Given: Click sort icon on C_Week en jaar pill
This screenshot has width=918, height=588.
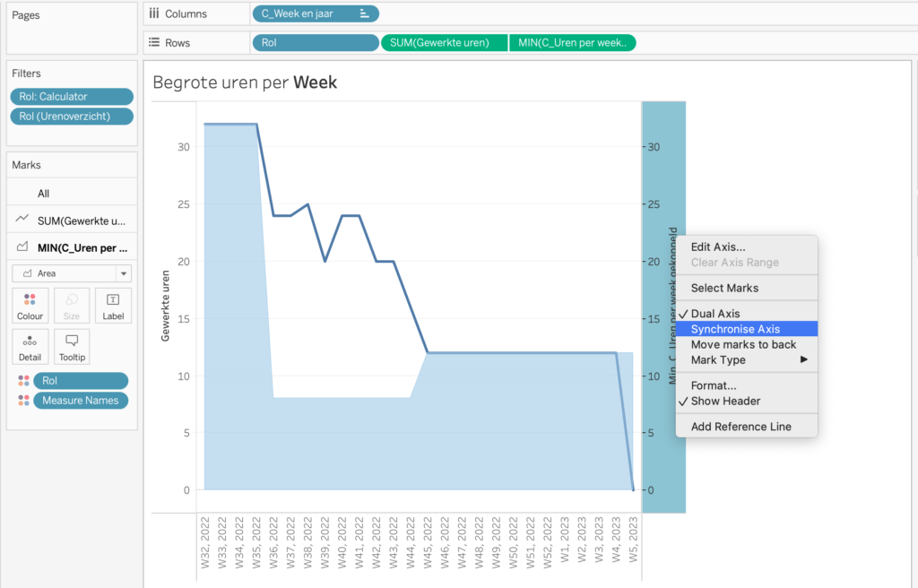Looking at the screenshot, I should tap(364, 13).
